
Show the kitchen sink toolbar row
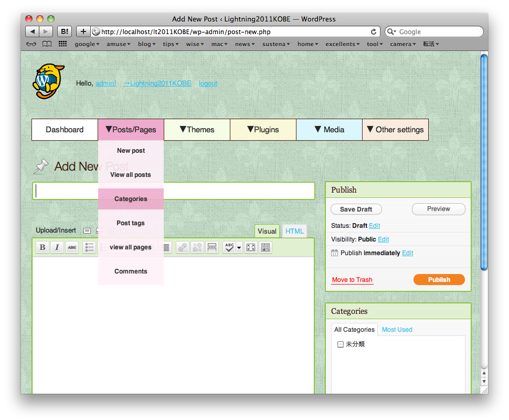(x=266, y=247)
